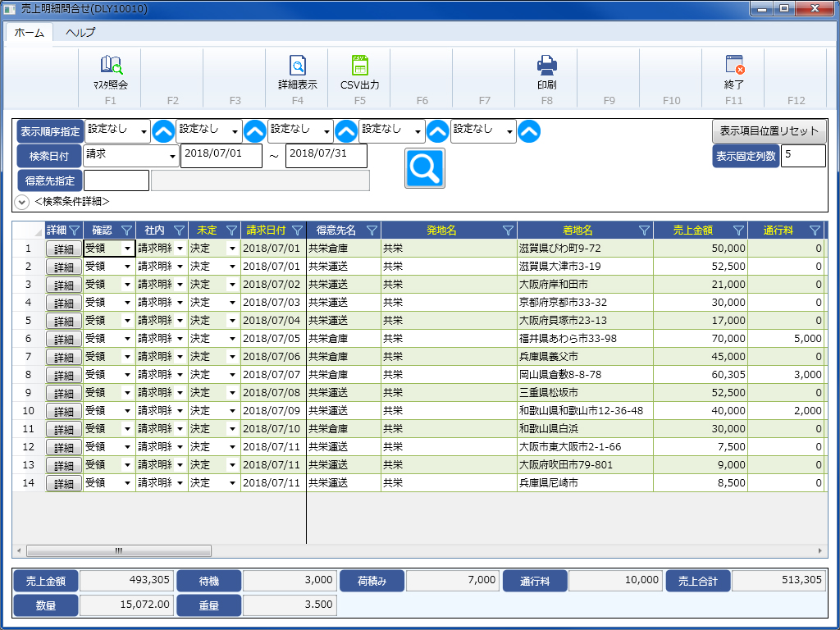
Task: Select toll cell 5,000 in row 6
Action: pyautogui.click(x=786, y=339)
